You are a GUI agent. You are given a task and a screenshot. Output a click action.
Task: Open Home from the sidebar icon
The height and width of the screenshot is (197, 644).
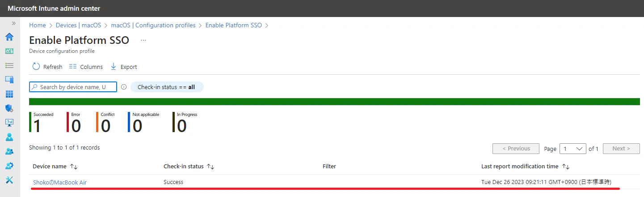pyautogui.click(x=9, y=37)
